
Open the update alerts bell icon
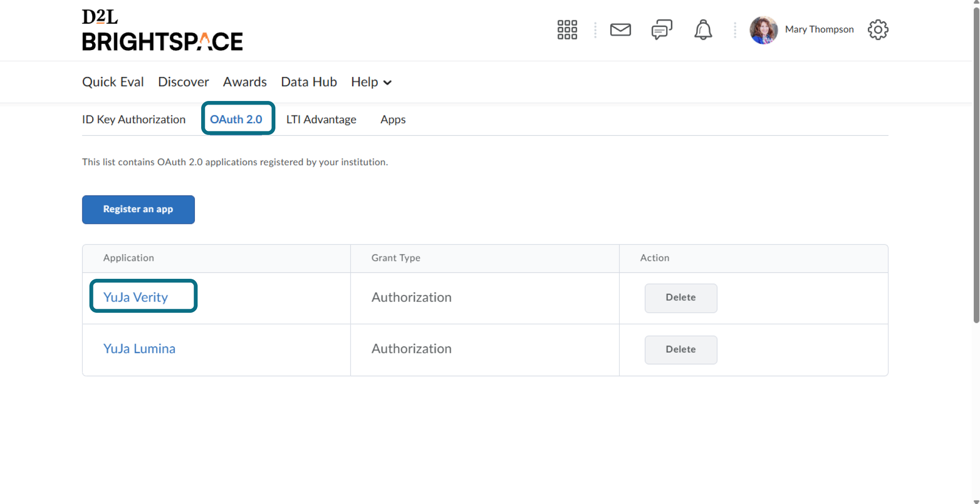click(703, 29)
